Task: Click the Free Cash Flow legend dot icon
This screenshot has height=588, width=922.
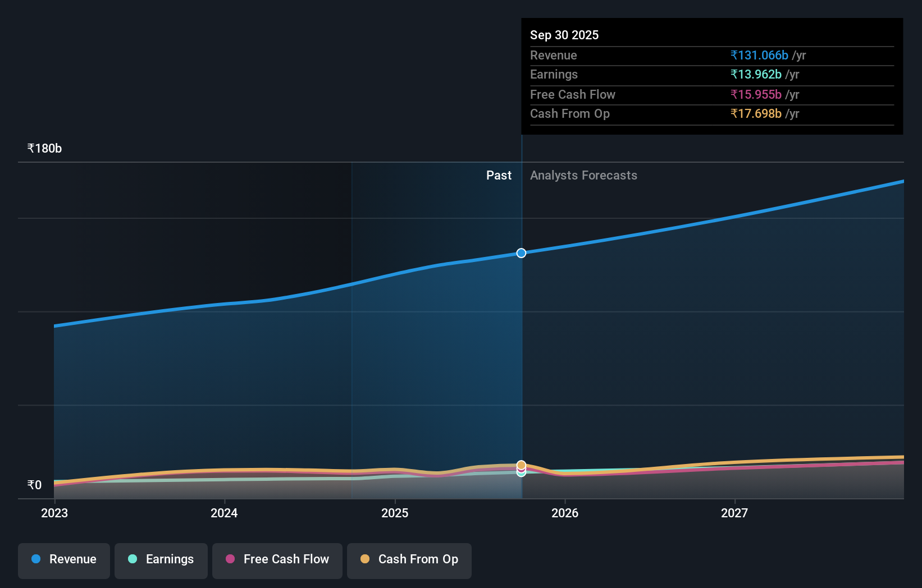Action: click(x=231, y=559)
